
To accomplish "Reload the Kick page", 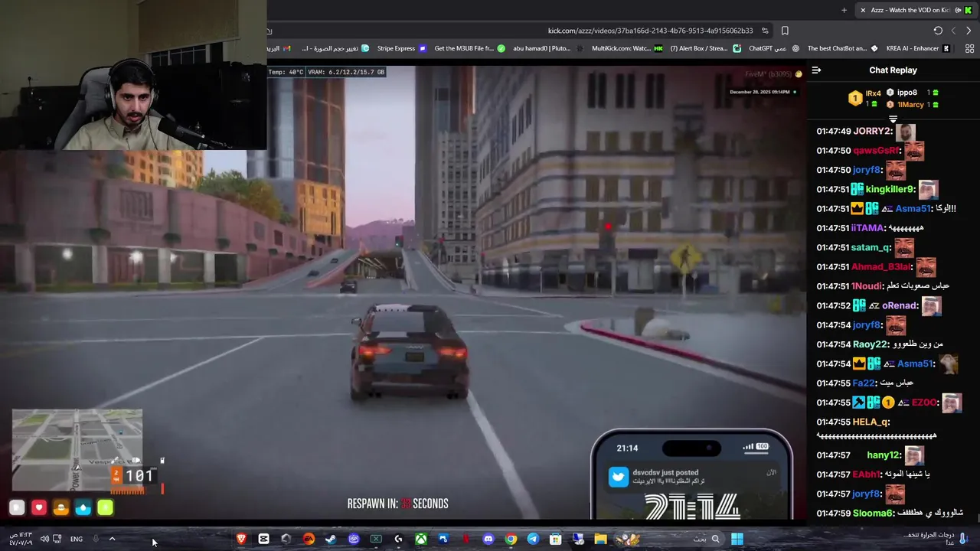I will [x=938, y=31].
